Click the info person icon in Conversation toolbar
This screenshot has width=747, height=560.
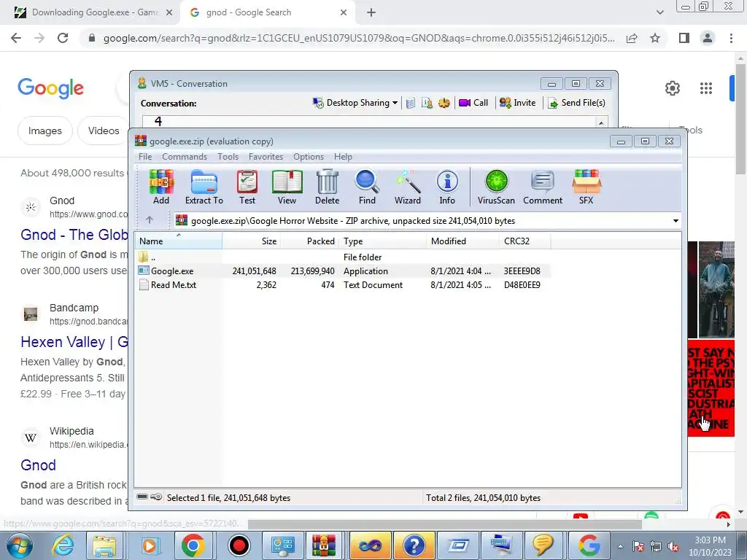[x=427, y=103]
